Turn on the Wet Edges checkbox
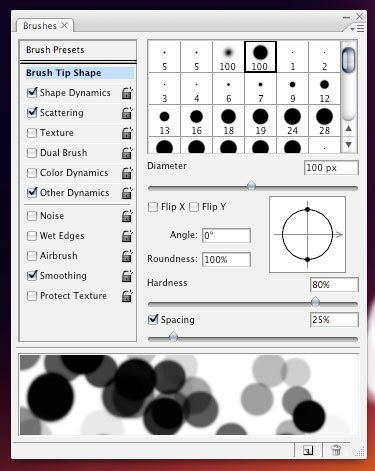Viewport: 375px width, 471px height. tap(32, 236)
